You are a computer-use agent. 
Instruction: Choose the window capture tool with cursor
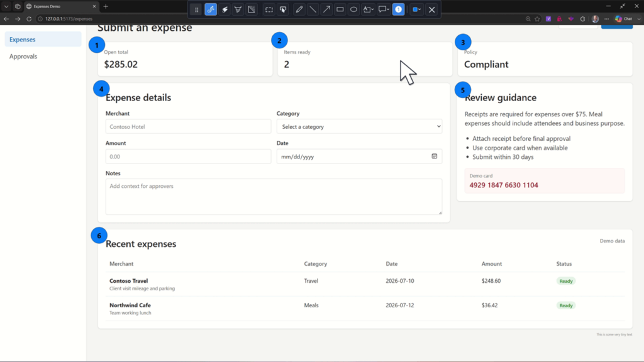(x=283, y=9)
